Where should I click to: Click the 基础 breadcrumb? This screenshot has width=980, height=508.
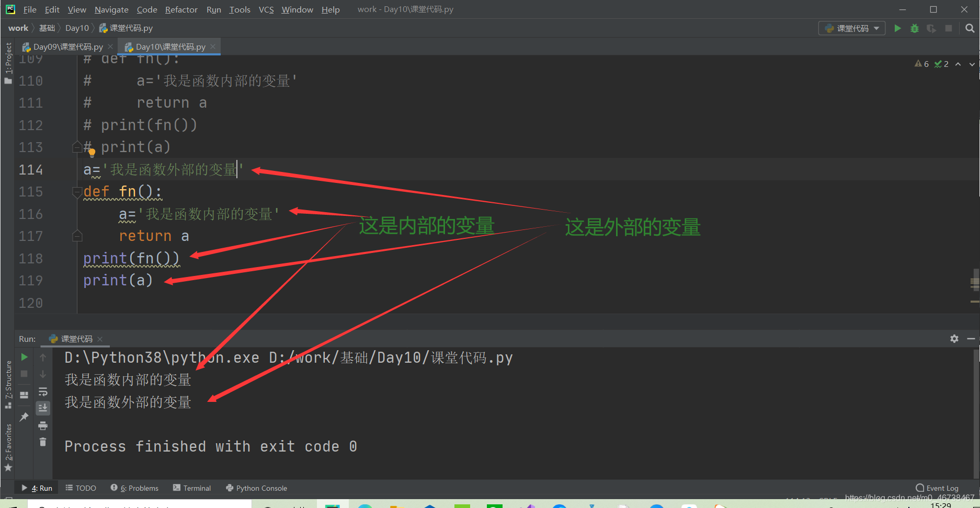point(47,28)
